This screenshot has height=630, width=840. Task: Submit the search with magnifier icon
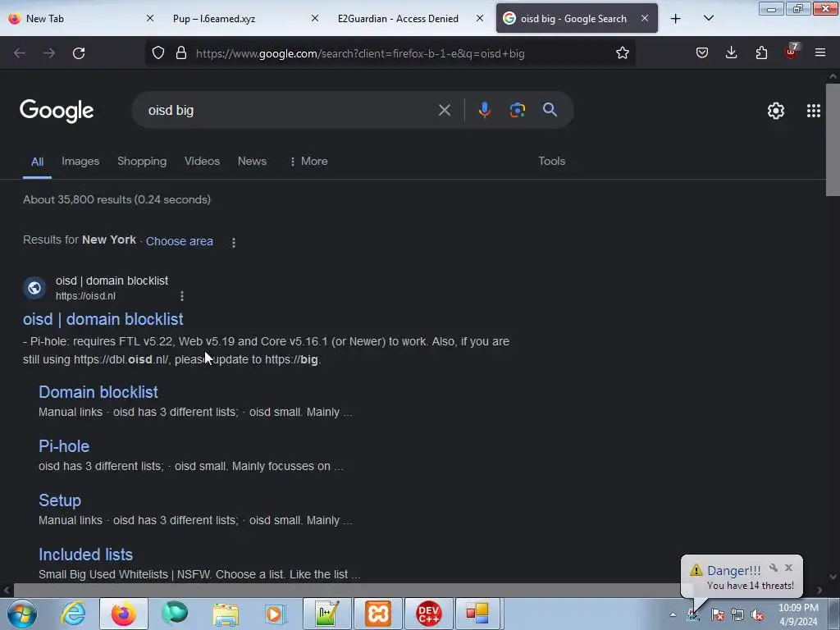pos(550,111)
